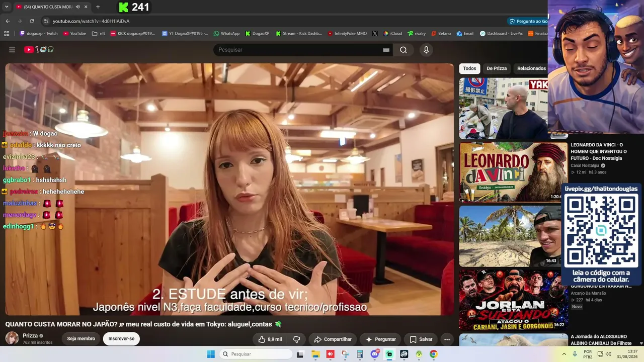Viewport: 644px width, 362px height.
Task: Open the Discord taskbar icon
Action: [x=375, y=354]
